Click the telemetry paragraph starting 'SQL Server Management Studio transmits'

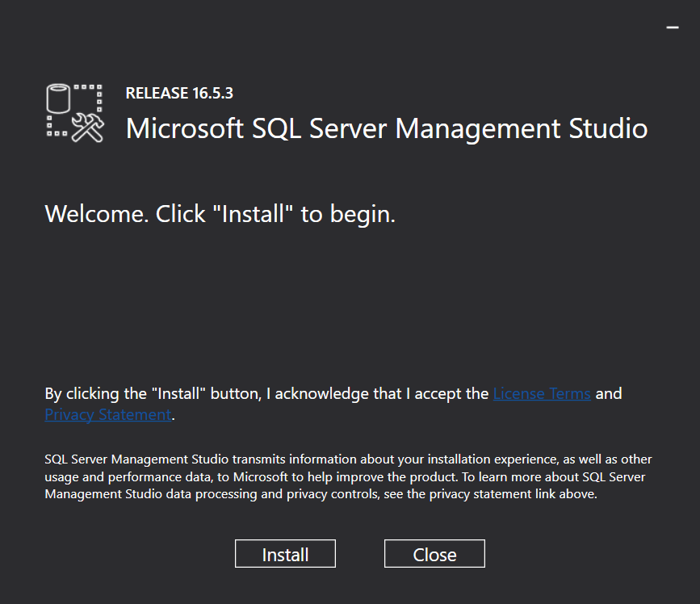[348, 476]
